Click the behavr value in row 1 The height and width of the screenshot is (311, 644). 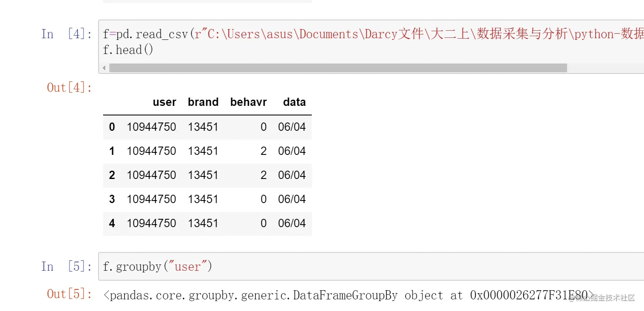tap(264, 151)
